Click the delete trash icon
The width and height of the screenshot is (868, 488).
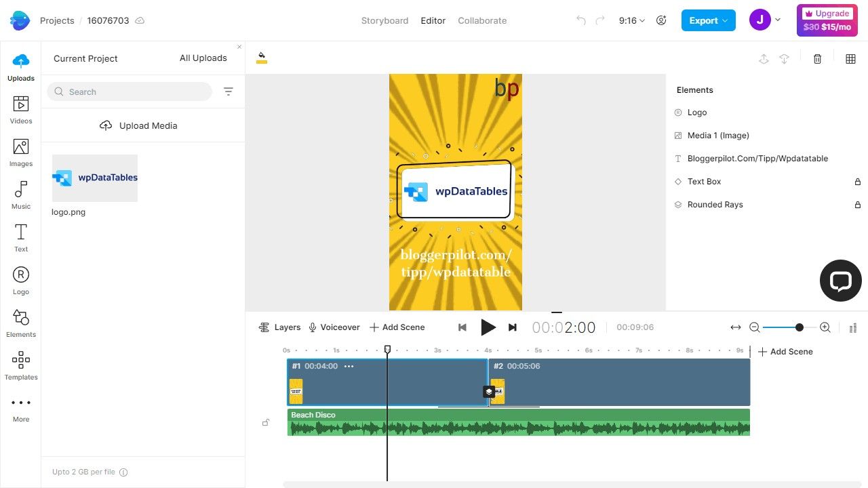tap(817, 59)
